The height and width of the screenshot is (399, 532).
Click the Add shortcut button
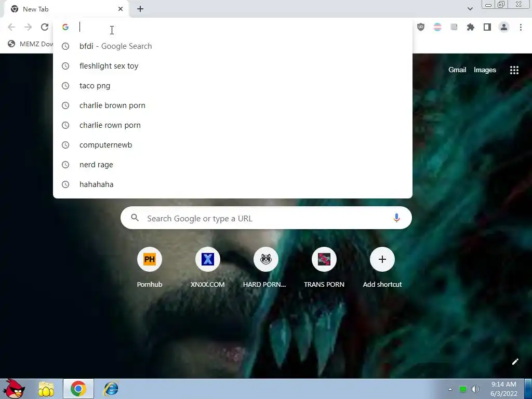tap(382, 268)
